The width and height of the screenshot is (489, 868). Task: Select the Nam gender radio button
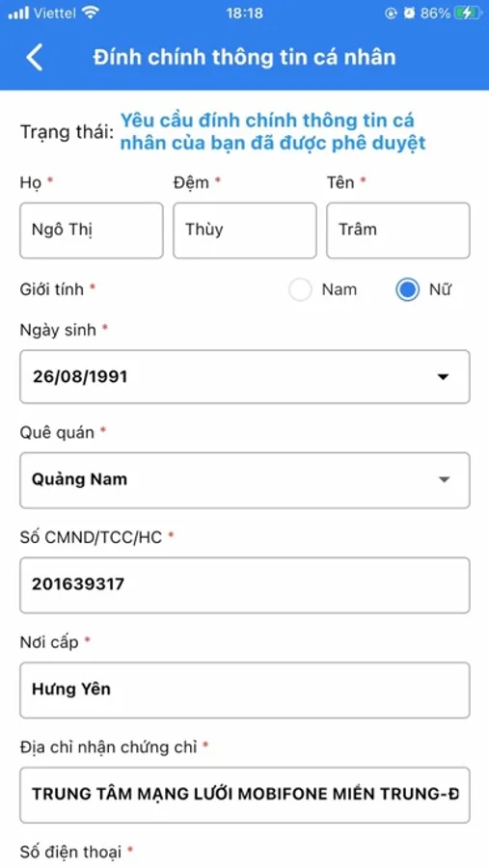tap(300, 289)
